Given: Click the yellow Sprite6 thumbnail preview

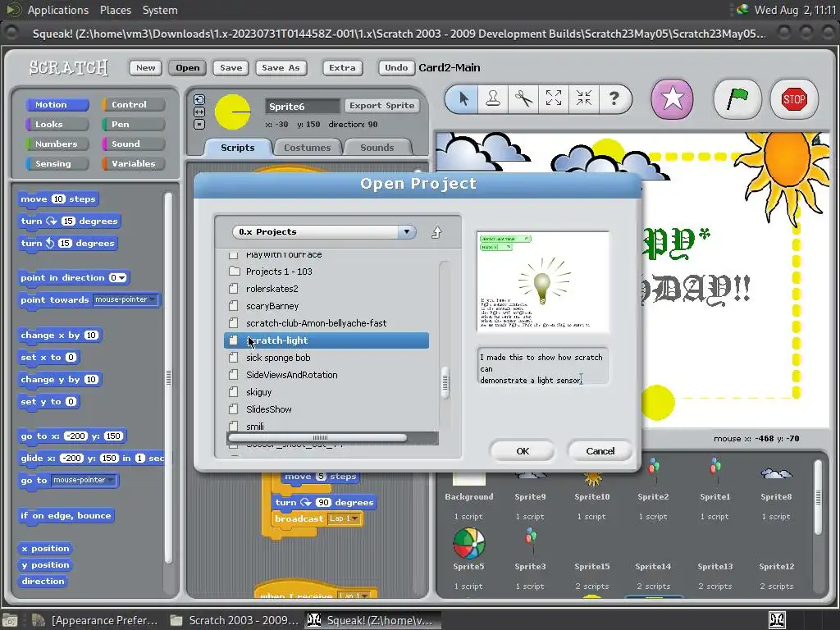Looking at the screenshot, I should pos(232,112).
